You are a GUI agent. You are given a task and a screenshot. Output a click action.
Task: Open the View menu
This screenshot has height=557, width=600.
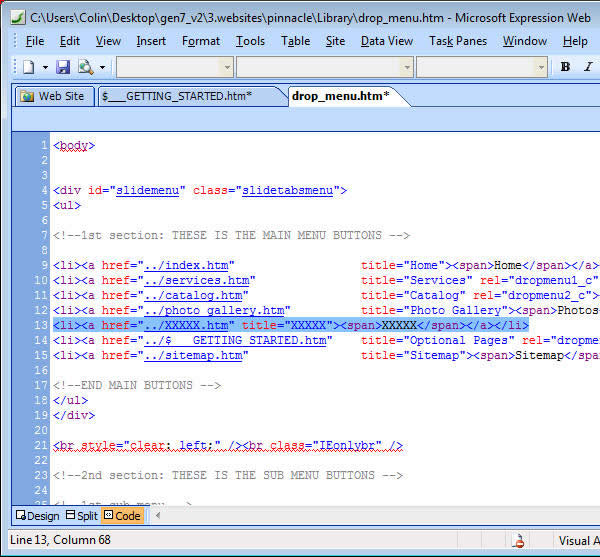coord(108,41)
